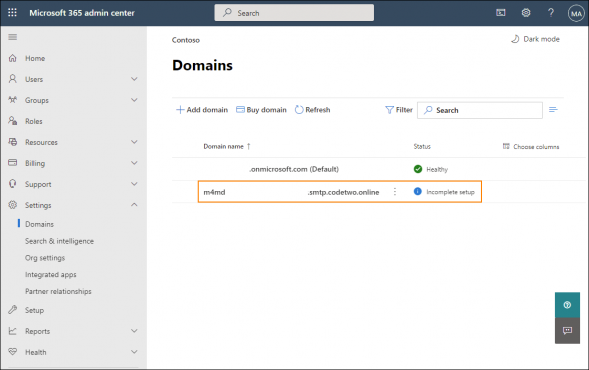This screenshot has height=370, width=589.
Task: Click the Setup wrench icon
Action: click(x=13, y=310)
